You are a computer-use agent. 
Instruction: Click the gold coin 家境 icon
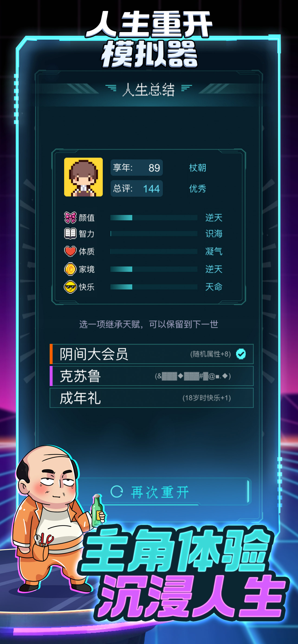click(70, 269)
